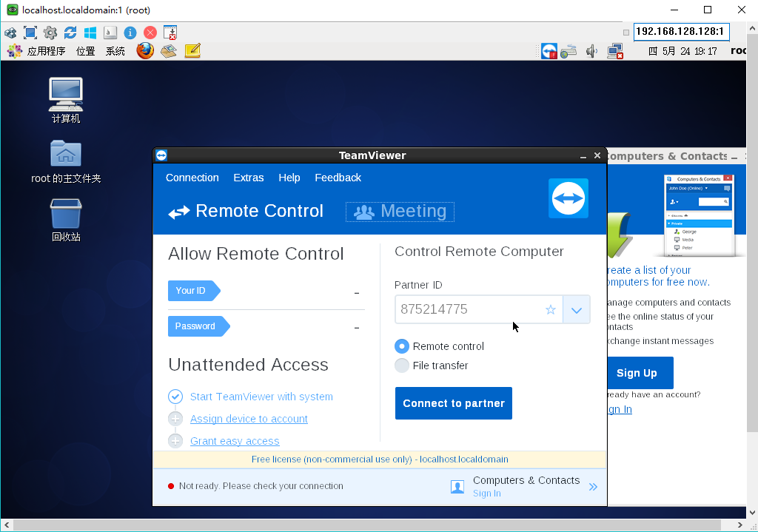Click the horizontal scrollbar right arrow
This screenshot has height=532, width=758.
click(740, 525)
